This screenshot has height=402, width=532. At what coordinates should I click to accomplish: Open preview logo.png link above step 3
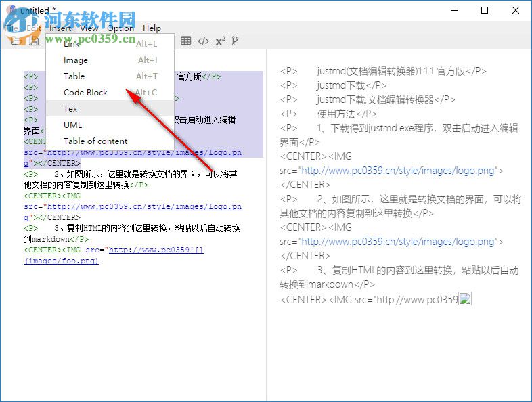[x=398, y=242]
